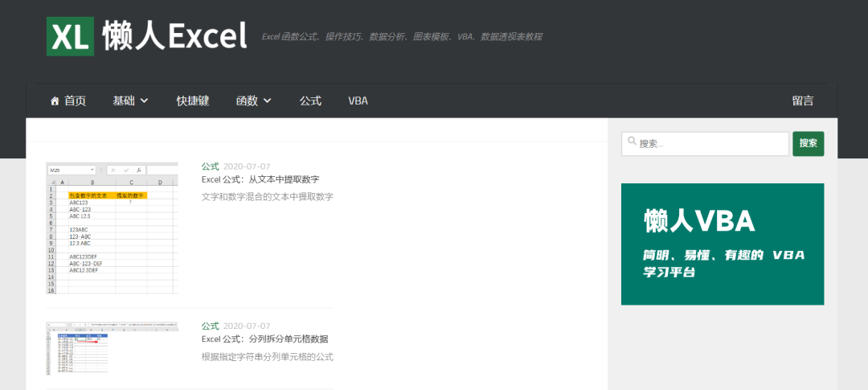Open the 公式 menu item
Image resolution: width=868 pixels, height=390 pixels.
310,101
